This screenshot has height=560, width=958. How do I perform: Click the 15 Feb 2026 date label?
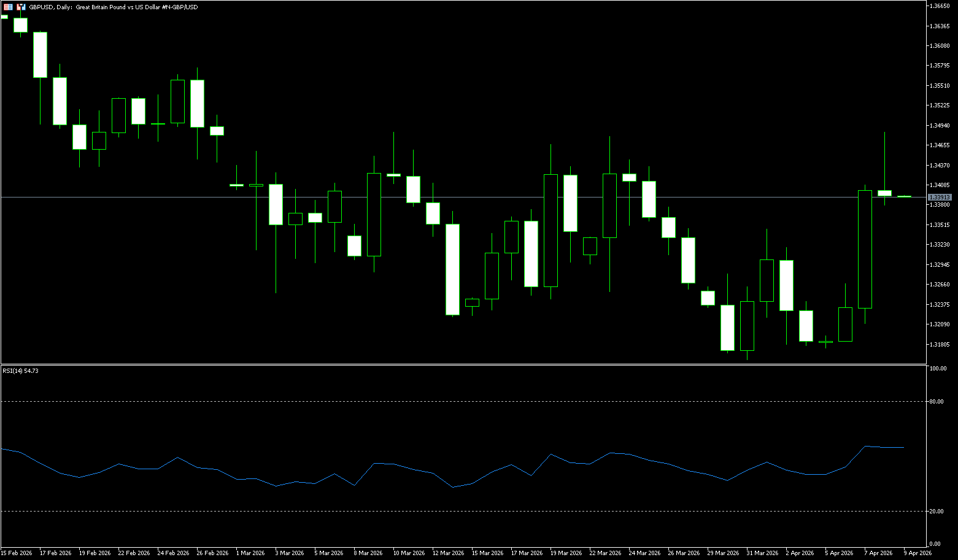click(17, 553)
